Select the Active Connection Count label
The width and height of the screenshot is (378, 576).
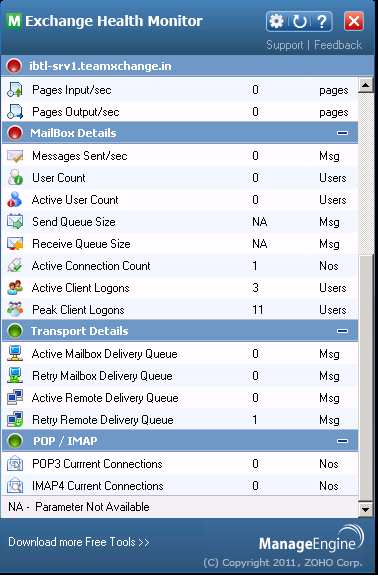(91, 266)
